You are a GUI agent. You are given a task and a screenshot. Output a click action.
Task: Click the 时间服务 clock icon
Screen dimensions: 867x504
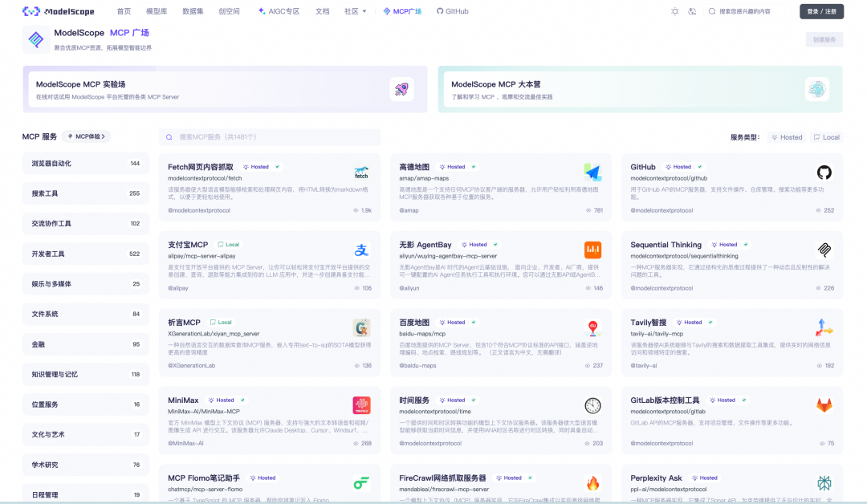pos(592,405)
